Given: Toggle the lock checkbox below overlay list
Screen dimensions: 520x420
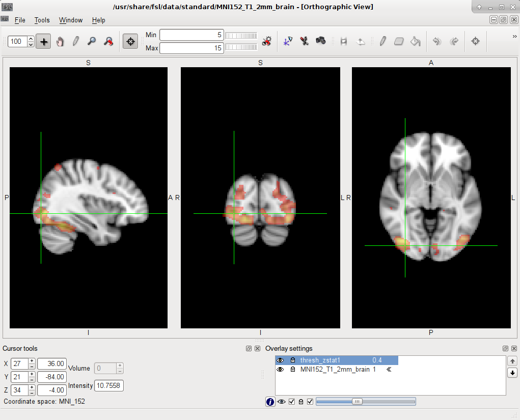Looking at the screenshot, I should pyautogui.click(x=310, y=402).
